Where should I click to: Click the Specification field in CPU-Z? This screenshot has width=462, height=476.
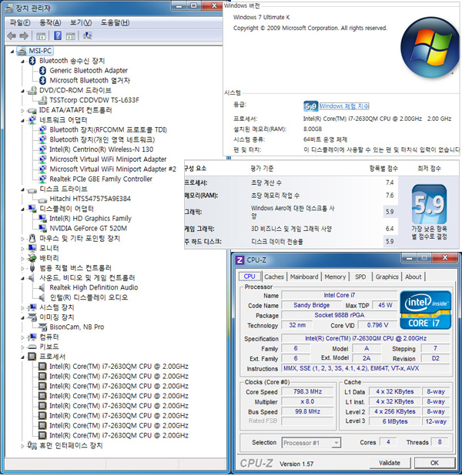tap(366, 338)
